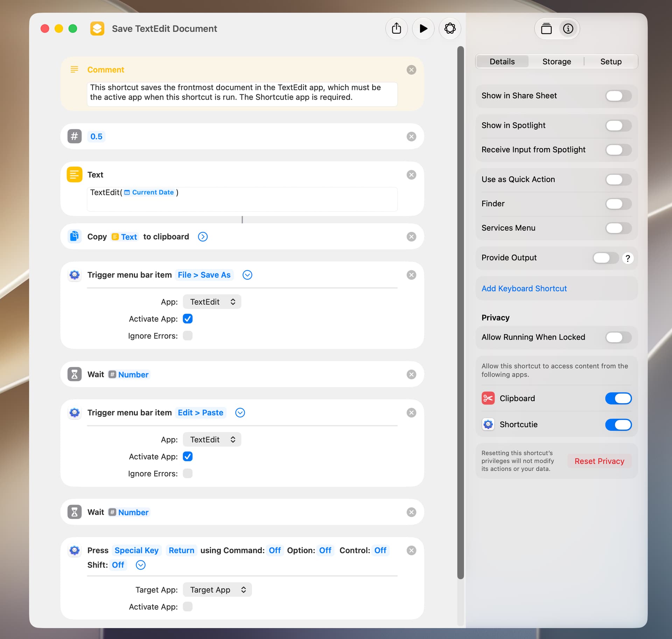Click the Number action hash icon
The height and width of the screenshot is (639, 672).
pyautogui.click(x=75, y=136)
